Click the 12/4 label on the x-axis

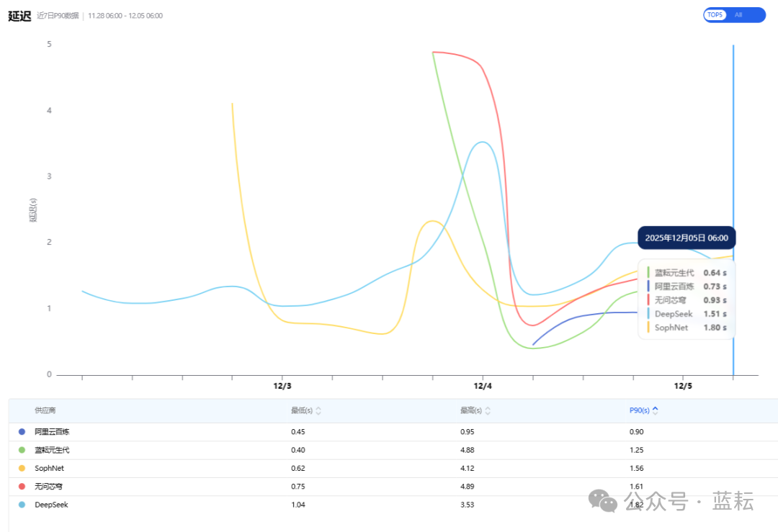483,386
